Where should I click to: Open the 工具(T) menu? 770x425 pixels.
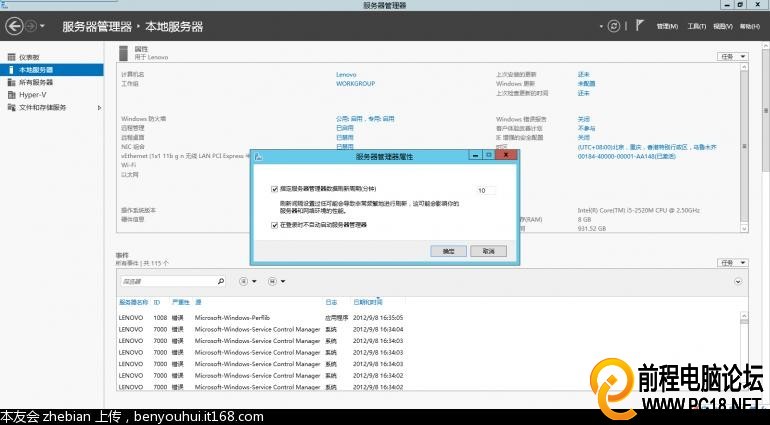point(696,26)
